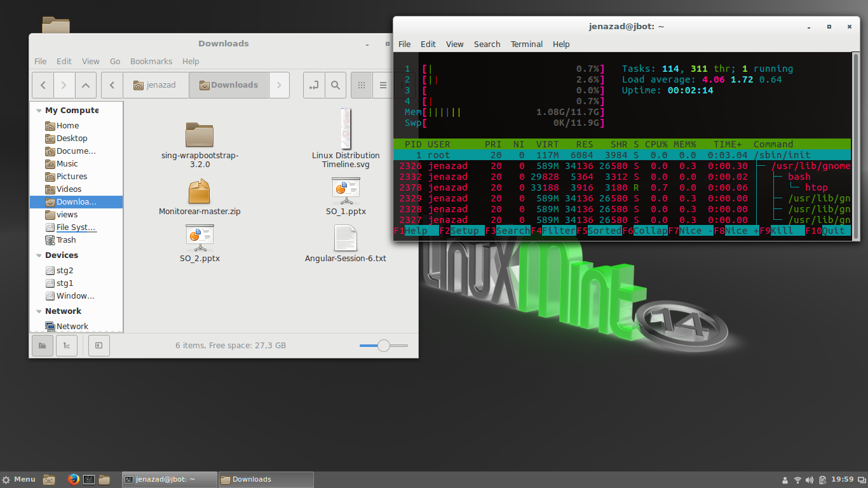
Task: Open Bookmarks menu in file manager
Action: 151,62
